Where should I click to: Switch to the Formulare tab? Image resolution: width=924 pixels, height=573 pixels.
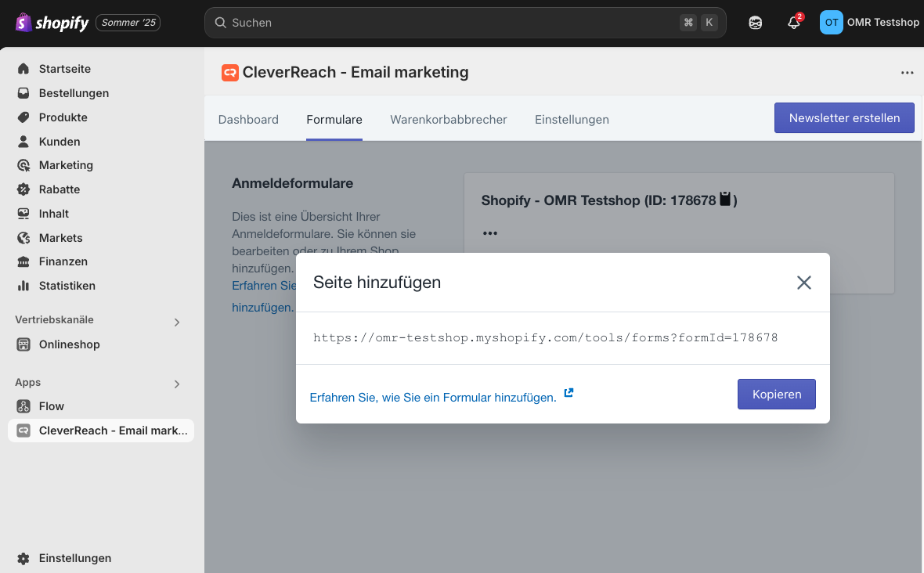334,120
